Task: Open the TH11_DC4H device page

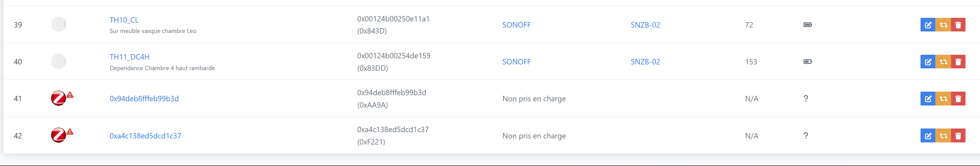Action: [x=129, y=57]
